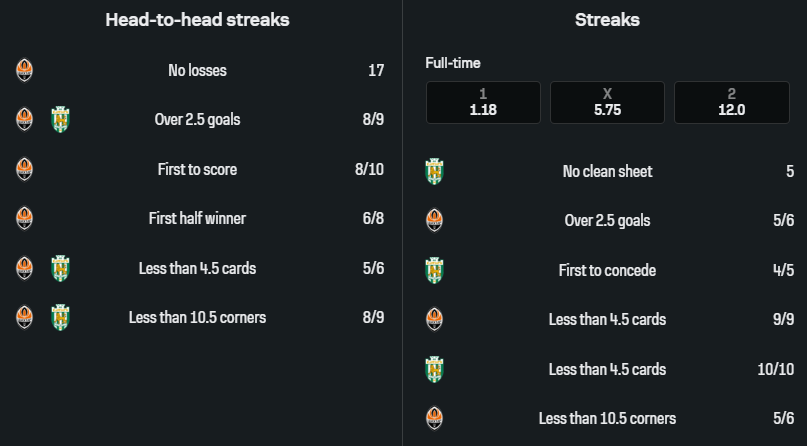Click the No clean sheet label
This screenshot has width=807, height=446.
(x=607, y=172)
